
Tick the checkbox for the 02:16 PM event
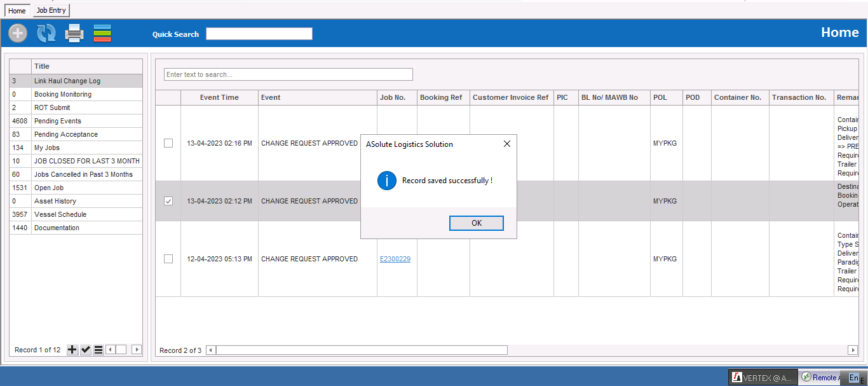click(168, 143)
